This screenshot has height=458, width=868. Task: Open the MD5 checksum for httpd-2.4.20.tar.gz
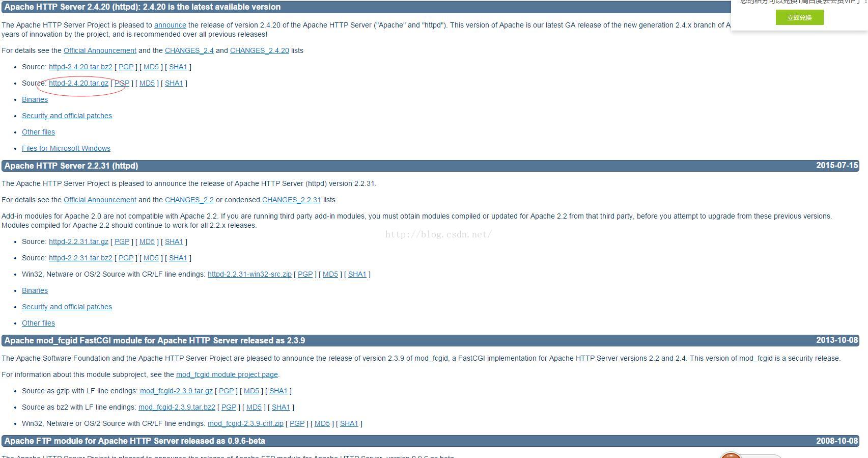(147, 83)
